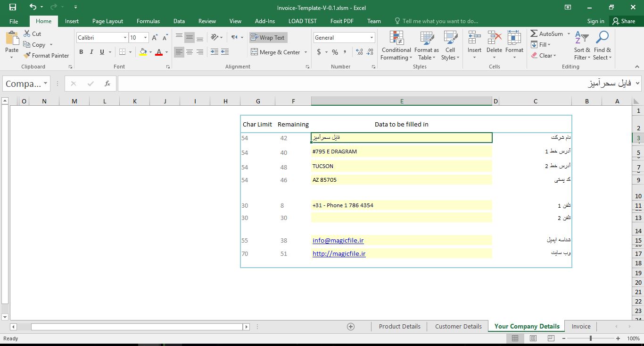Align text right

[x=200, y=52]
